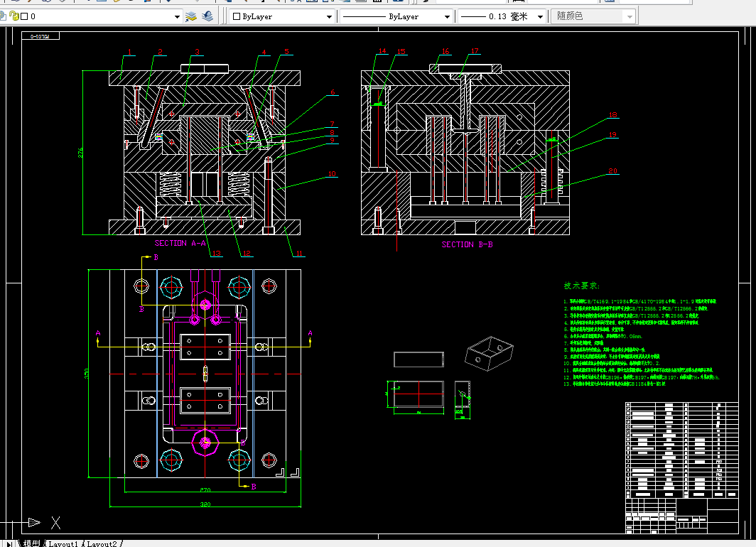This screenshot has height=547, width=756.
Task: Click part callout number 19
Action: pos(612,134)
